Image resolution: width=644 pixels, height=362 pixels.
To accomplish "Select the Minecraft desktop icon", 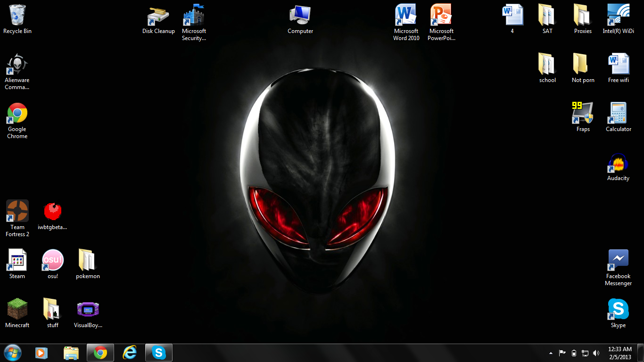I will point(17,309).
